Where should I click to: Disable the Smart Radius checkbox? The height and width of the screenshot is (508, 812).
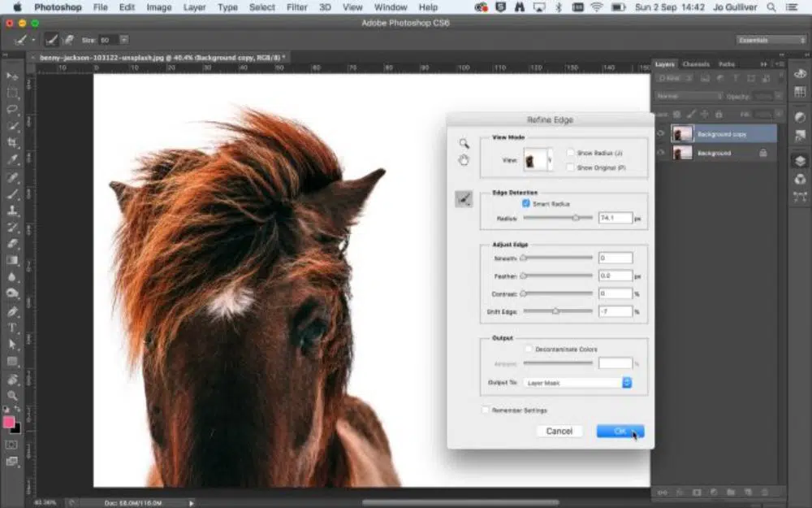tap(526, 204)
